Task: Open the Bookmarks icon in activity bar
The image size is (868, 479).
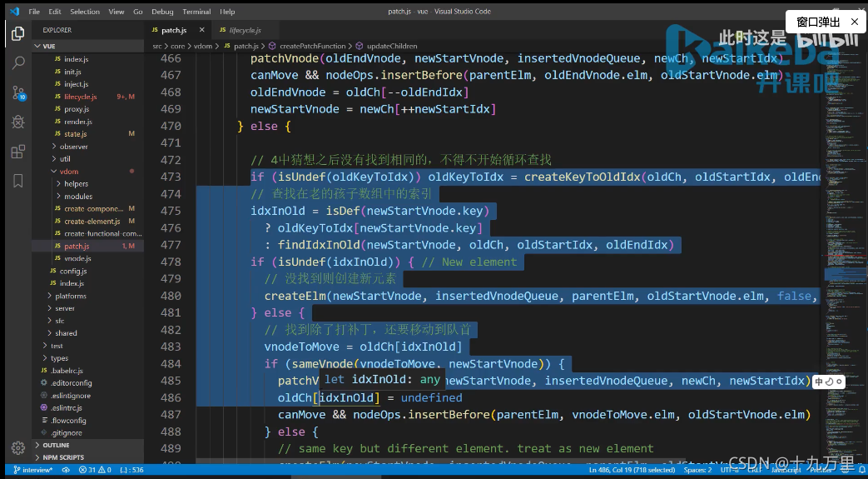Action: tap(17, 181)
